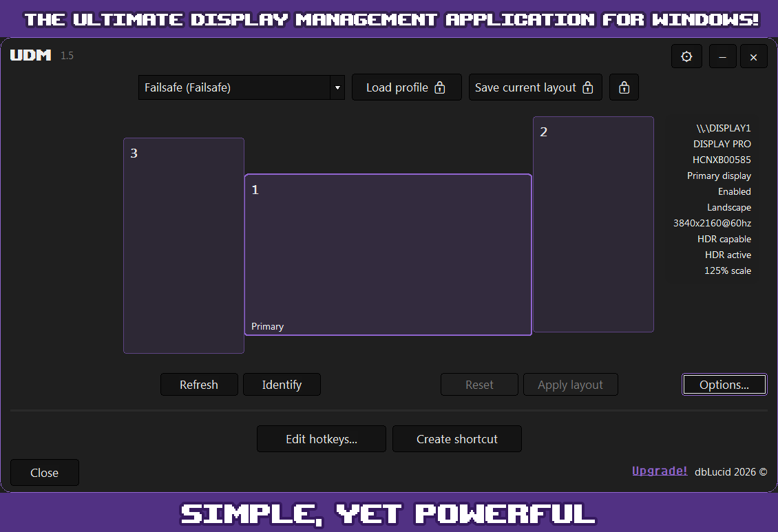
Task: Select display 1 primary monitor rectangle
Action: pyautogui.click(x=388, y=255)
